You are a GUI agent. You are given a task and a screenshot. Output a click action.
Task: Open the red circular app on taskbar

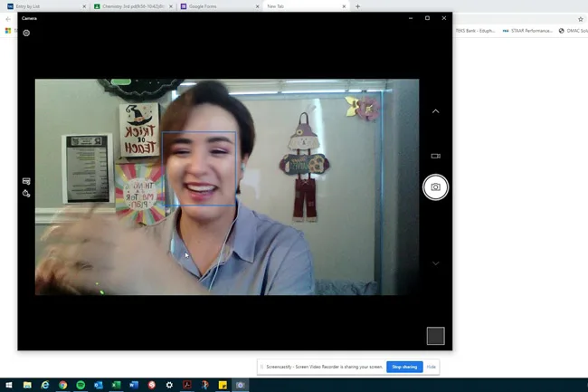click(151, 385)
